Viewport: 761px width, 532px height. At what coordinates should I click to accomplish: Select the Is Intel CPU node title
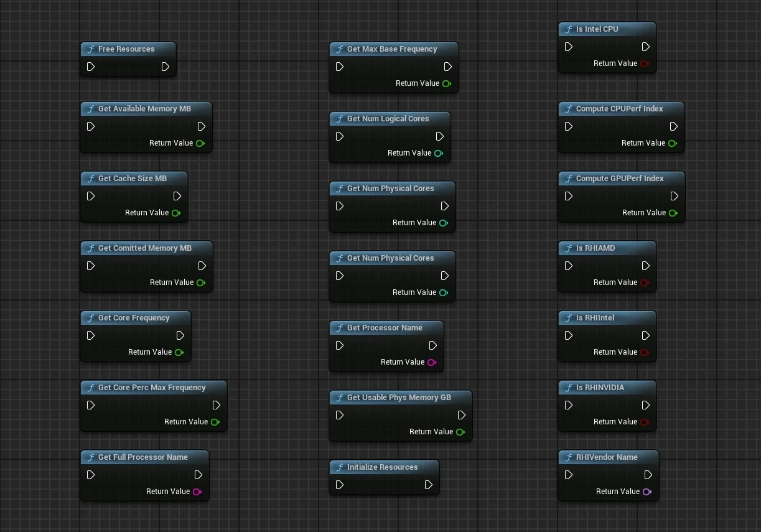point(597,29)
